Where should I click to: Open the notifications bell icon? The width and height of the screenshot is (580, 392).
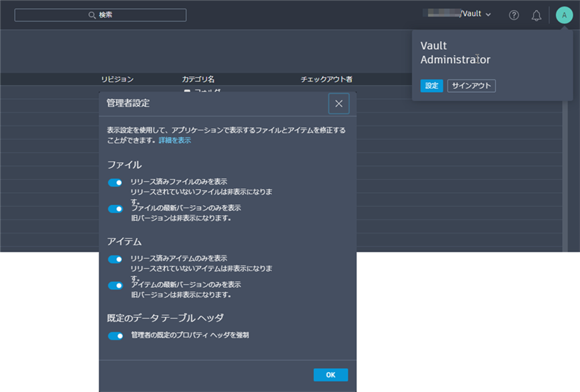[x=536, y=15]
